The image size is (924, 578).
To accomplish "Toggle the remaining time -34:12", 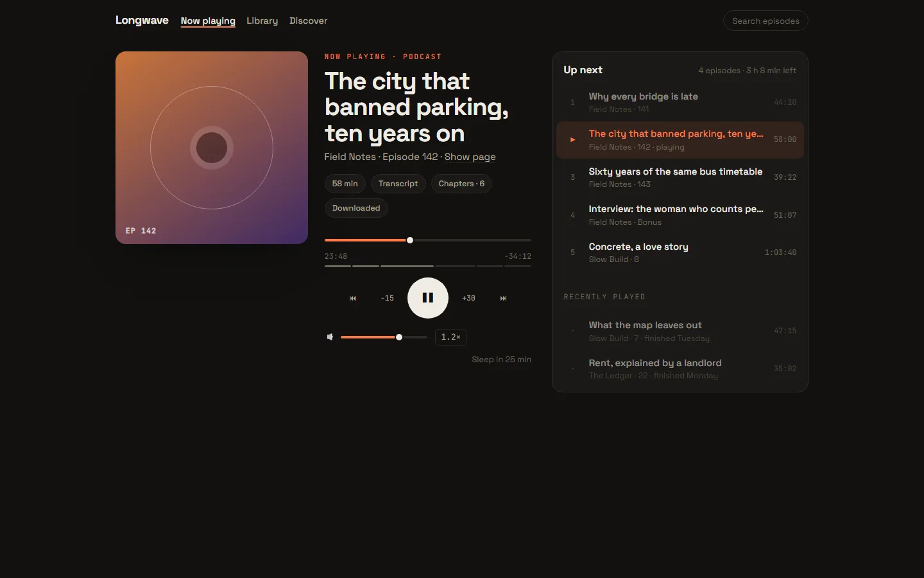I will (x=518, y=256).
